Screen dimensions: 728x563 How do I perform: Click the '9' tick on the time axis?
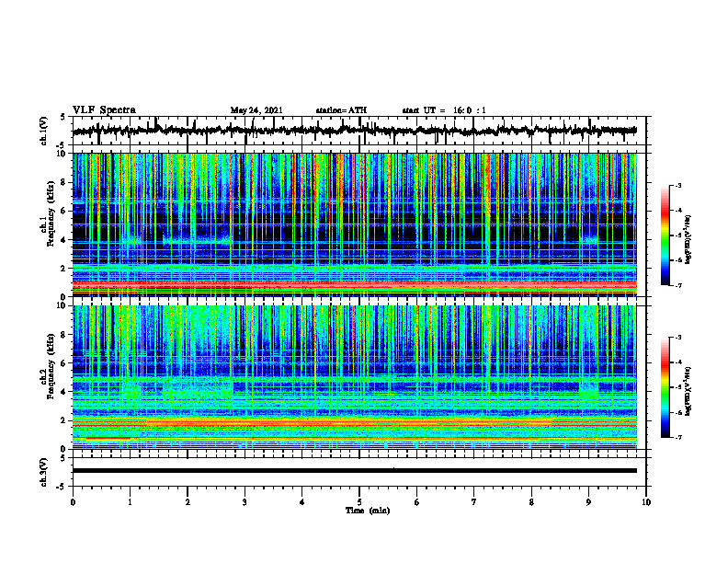click(588, 502)
